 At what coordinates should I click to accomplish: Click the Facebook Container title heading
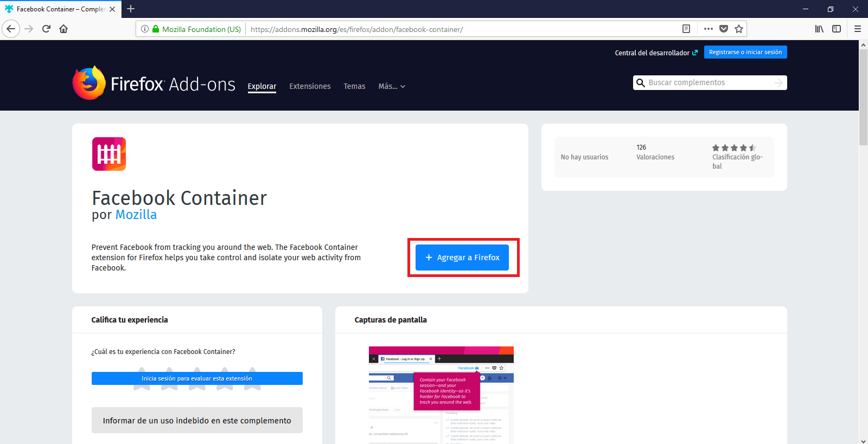[180, 198]
